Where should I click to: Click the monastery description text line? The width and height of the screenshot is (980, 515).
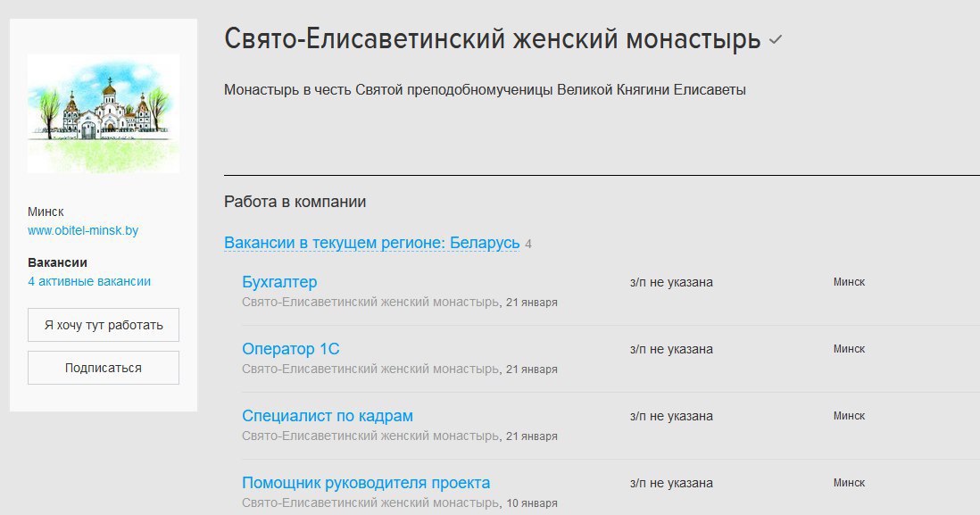pyautogui.click(x=485, y=90)
